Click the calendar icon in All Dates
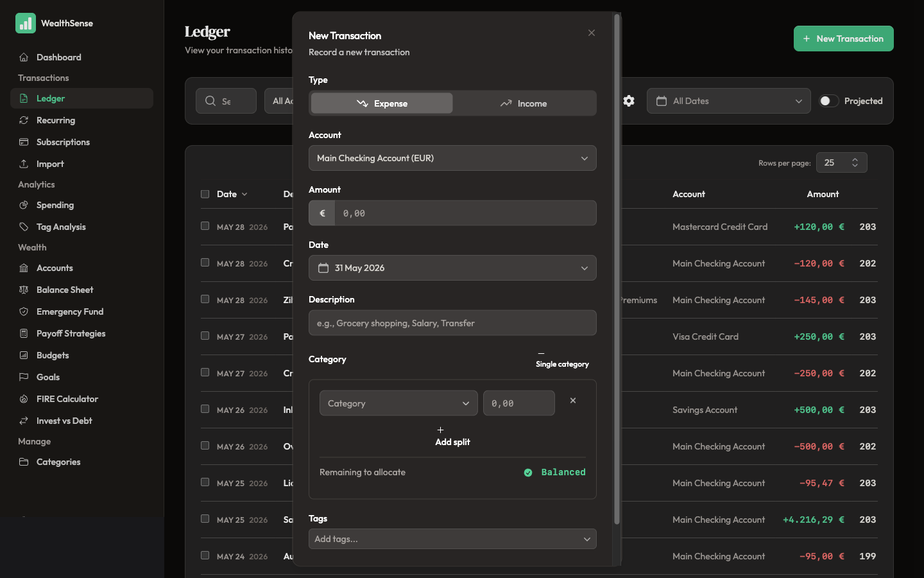Image resolution: width=924 pixels, height=578 pixels. 662,101
